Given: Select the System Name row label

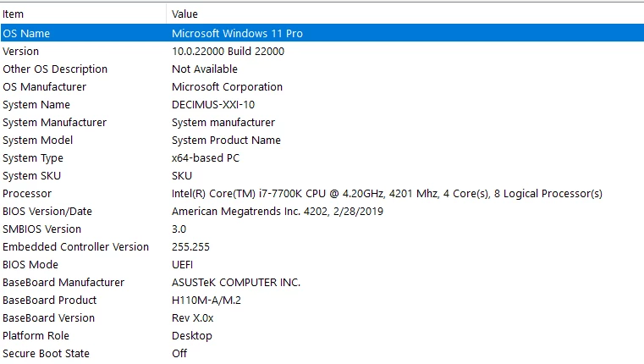Looking at the screenshot, I should pyautogui.click(x=36, y=105).
